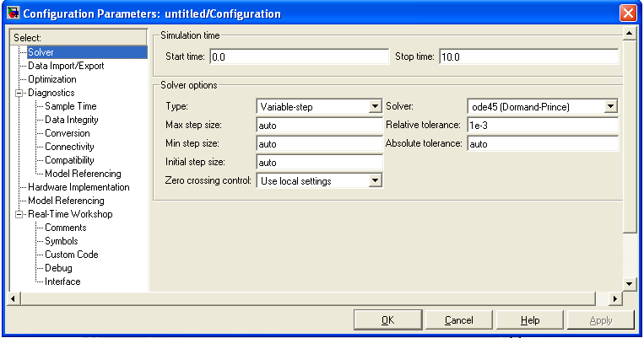Viewport: 644px width, 338px height.
Task: Open the solver Type dropdown
Action: click(376, 107)
